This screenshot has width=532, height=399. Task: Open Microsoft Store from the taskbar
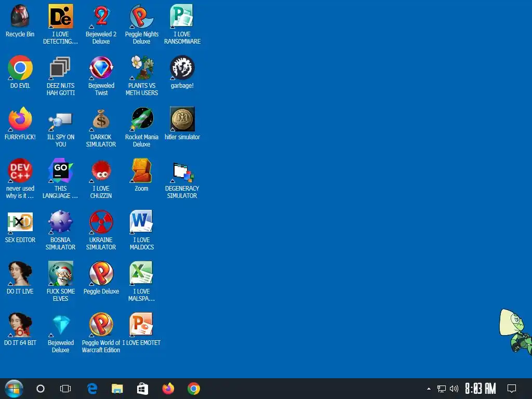(x=142, y=389)
